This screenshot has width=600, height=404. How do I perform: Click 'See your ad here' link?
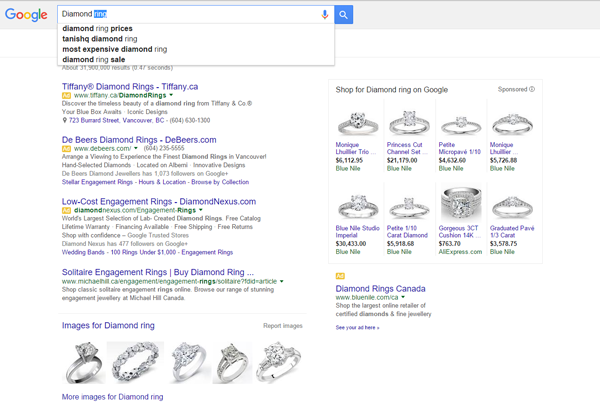point(357,327)
